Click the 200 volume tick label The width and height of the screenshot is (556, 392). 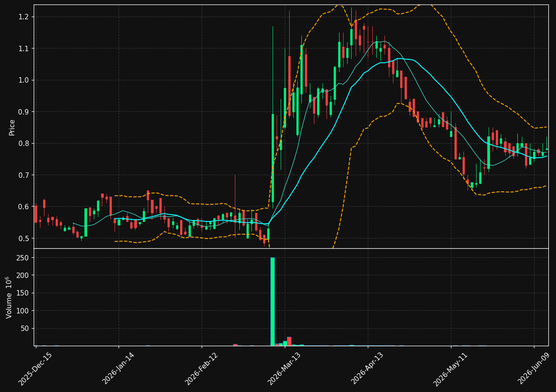click(24, 275)
